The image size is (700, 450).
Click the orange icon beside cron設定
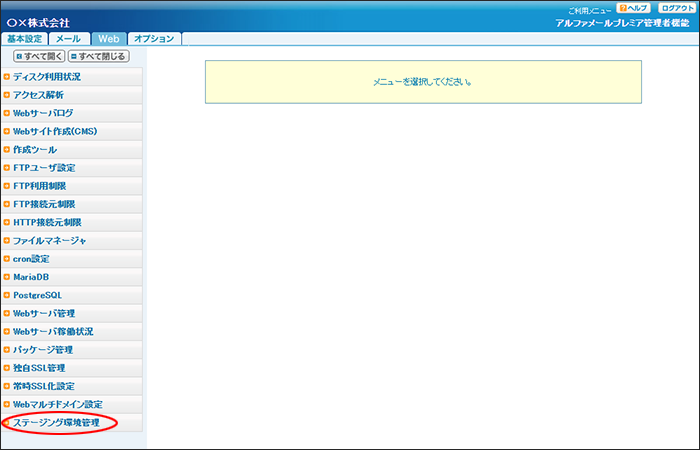(7, 259)
